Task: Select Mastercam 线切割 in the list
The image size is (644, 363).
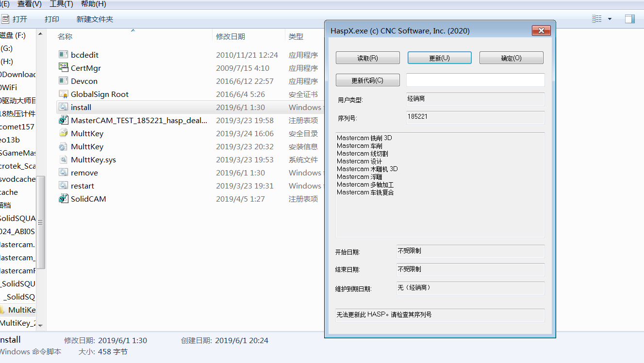Action: coord(363,154)
